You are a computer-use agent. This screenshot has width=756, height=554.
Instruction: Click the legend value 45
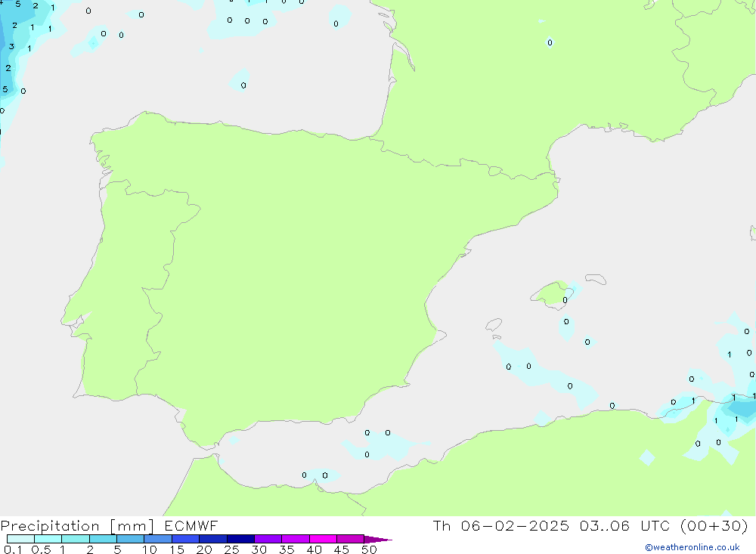(x=342, y=549)
